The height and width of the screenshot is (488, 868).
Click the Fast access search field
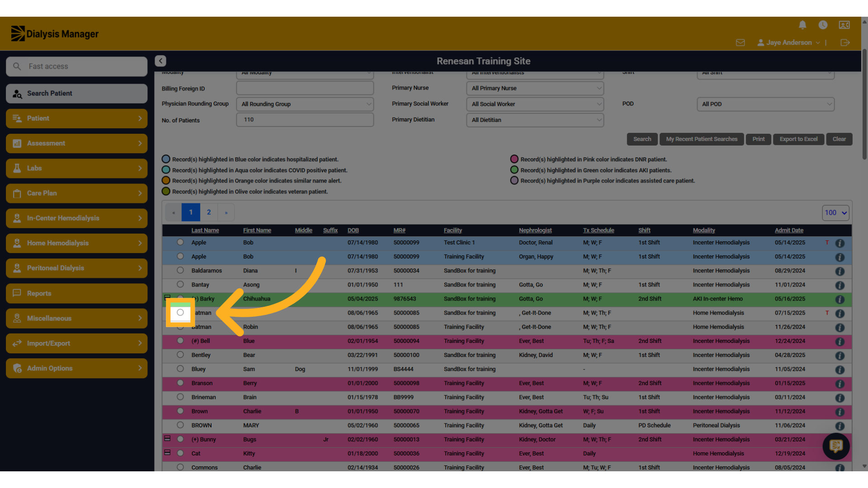pos(77,66)
